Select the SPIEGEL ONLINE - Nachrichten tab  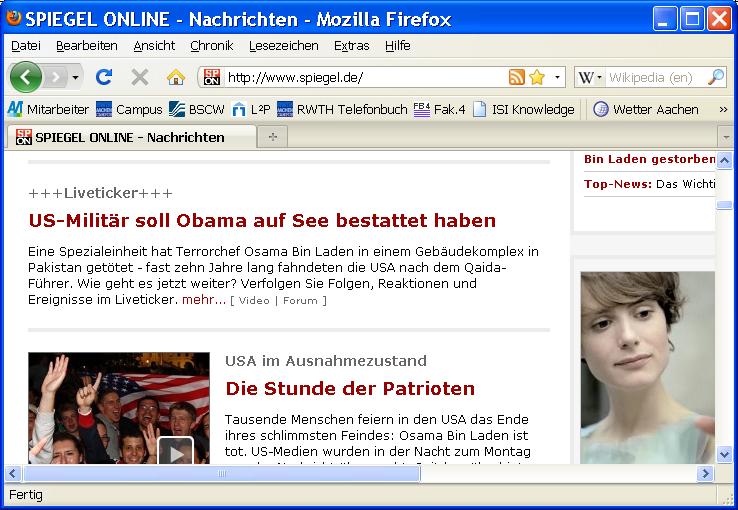click(x=131, y=137)
